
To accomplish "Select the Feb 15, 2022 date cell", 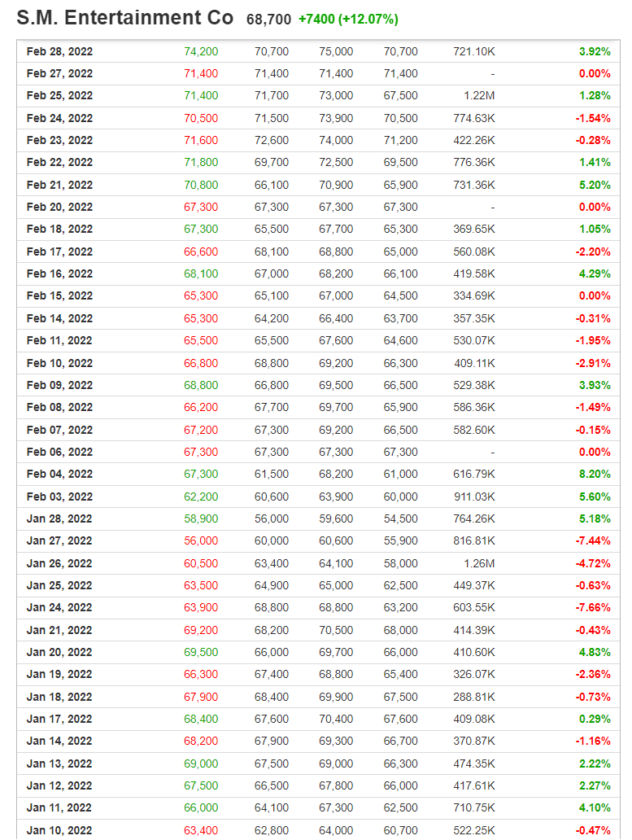I will tap(59, 295).
